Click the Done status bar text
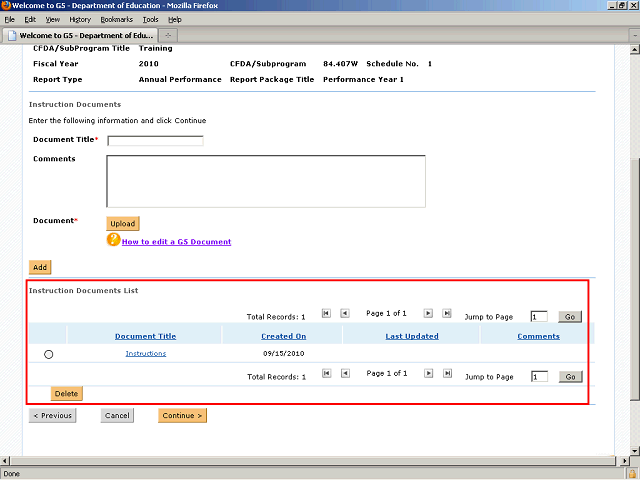640x480 pixels. pyautogui.click(x=11, y=474)
